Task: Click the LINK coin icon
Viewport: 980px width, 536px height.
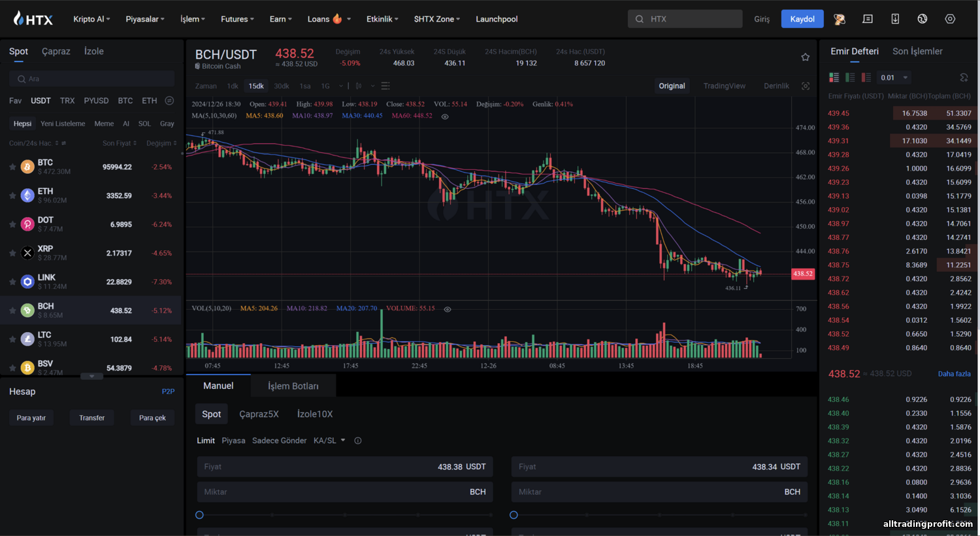Action: coord(27,282)
